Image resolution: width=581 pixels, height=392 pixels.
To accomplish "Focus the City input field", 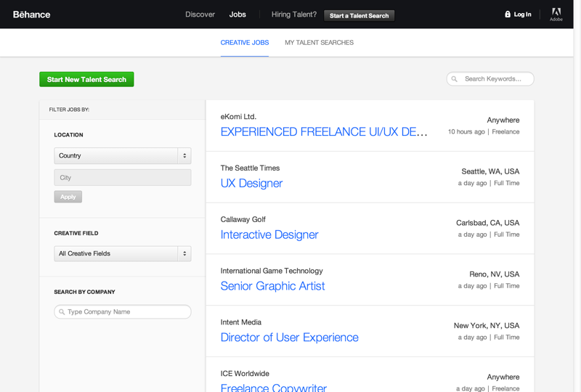I will (123, 177).
